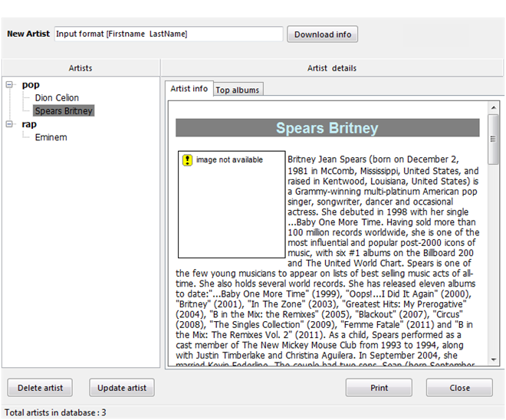Screen dimensions: 506x420
Task: Click the scrollbar up arrow in artist details
Action: click(494, 107)
